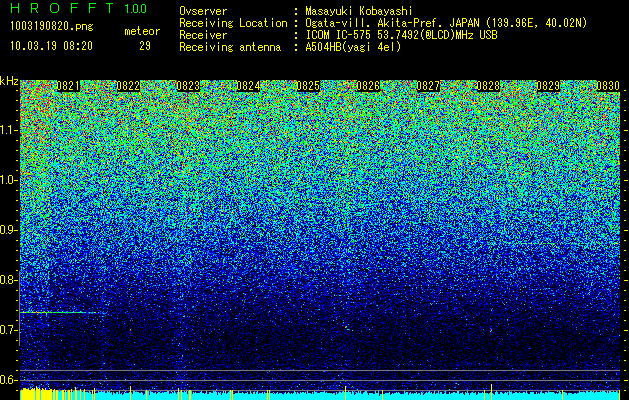The width and height of the screenshot is (629, 400).
Task: Select observer name Masayuki Kobayashi
Action: [x=359, y=12]
